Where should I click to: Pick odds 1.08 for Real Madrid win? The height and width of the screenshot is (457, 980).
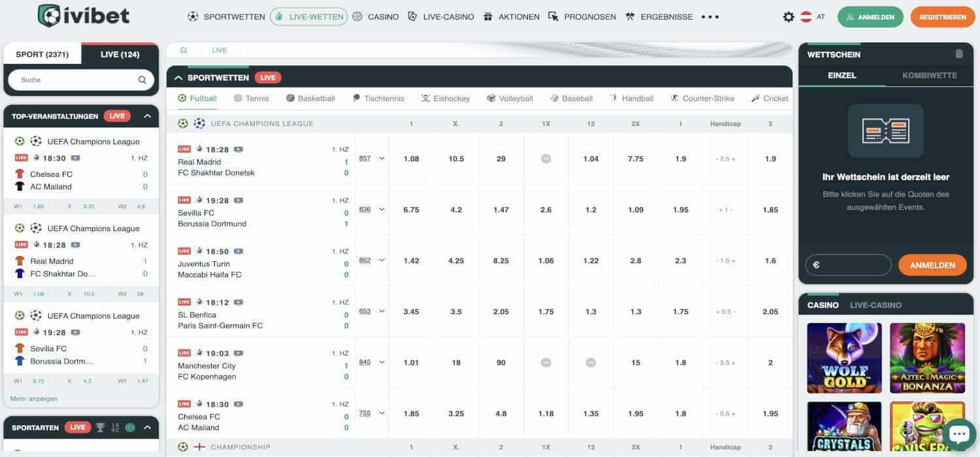click(412, 159)
